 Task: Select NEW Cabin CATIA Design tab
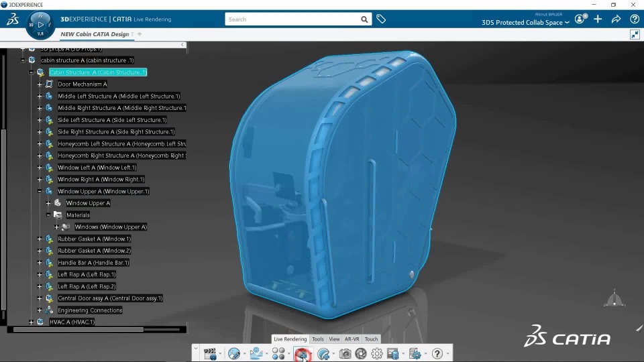(x=95, y=34)
